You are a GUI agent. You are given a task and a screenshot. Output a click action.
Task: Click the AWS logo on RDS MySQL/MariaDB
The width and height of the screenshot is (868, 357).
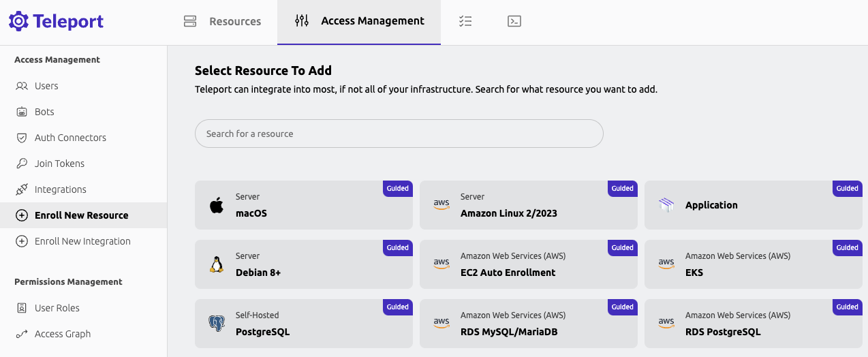441,324
